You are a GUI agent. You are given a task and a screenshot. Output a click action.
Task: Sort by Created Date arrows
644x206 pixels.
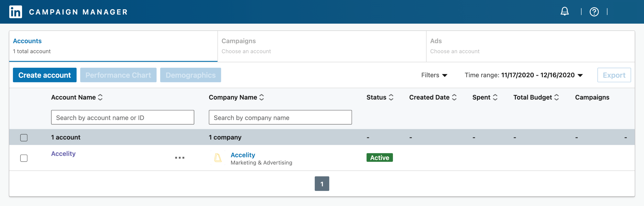click(454, 97)
